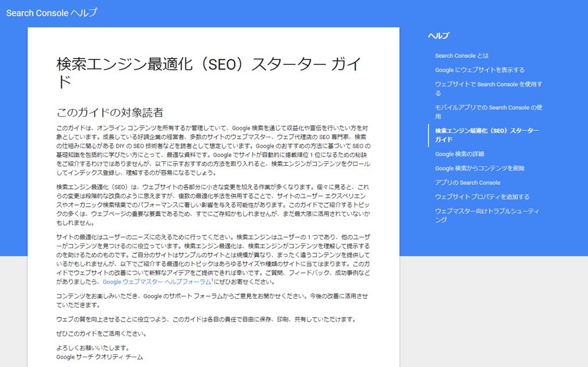Open Google 検索の詳細 in the sidebar

point(459,154)
